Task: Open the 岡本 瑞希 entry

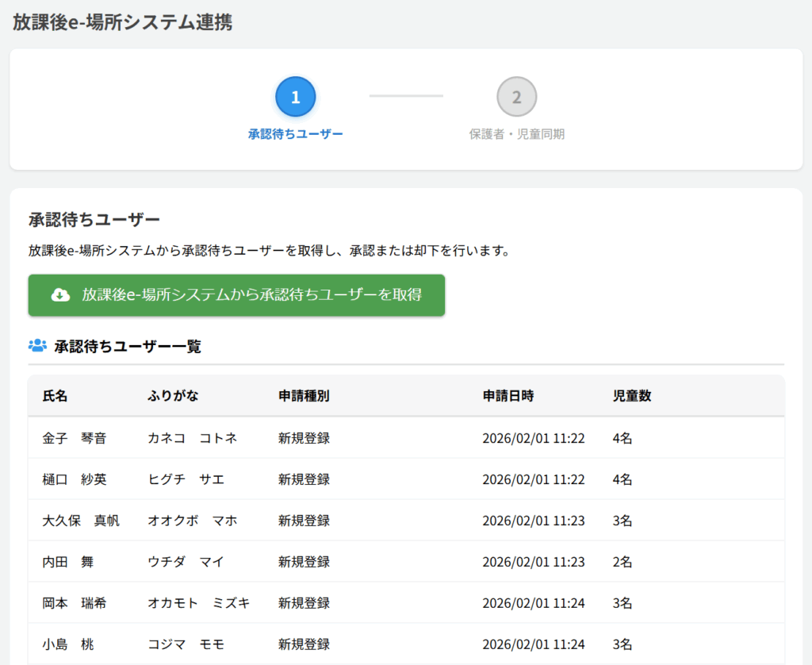Action: (x=74, y=603)
